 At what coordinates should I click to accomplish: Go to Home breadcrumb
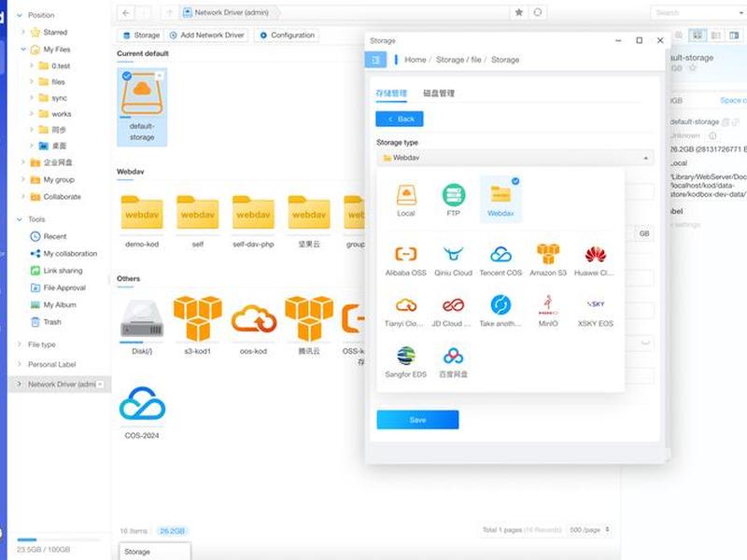click(415, 60)
